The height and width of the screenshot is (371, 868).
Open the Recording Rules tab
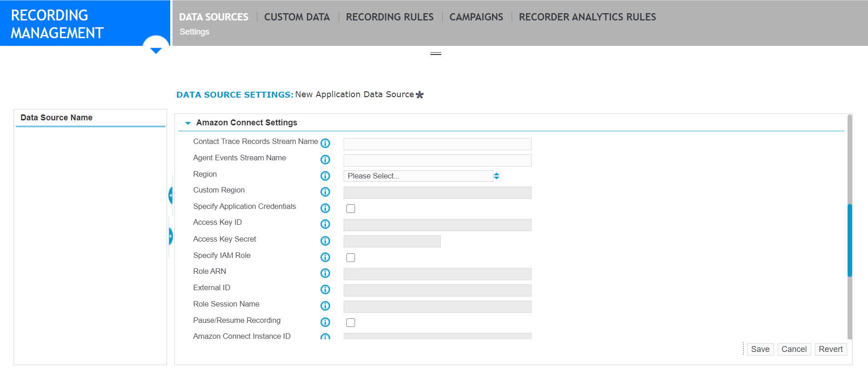(390, 17)
